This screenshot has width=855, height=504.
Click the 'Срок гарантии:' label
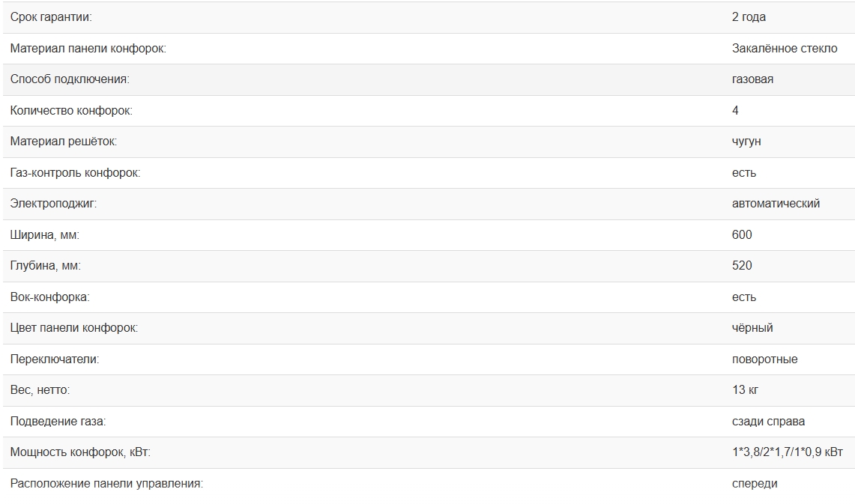52,17
